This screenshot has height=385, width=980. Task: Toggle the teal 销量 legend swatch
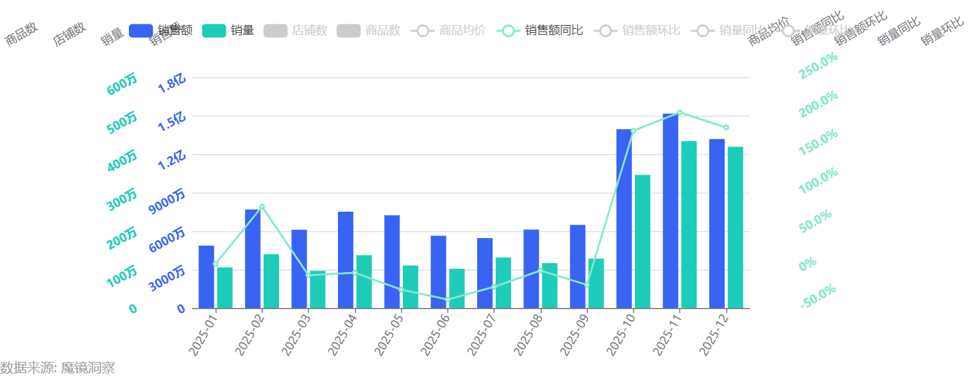[x=214, y=30]
